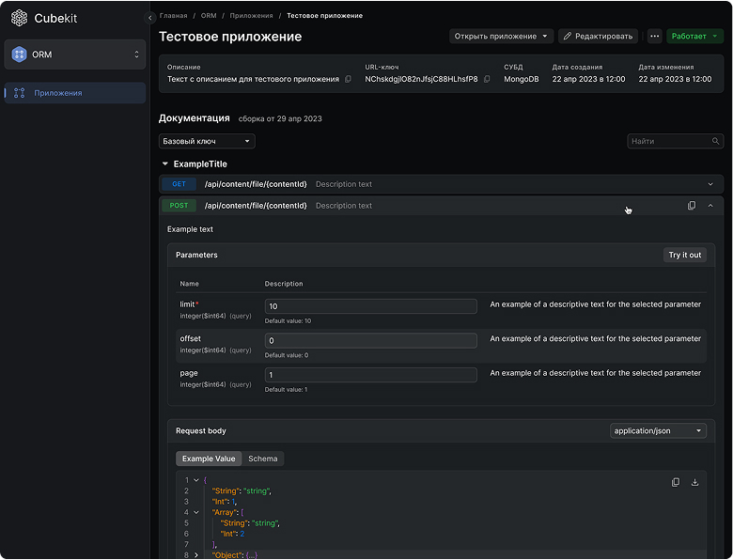Open the three-dots more options menu
This screenshot has width=733, height=560.
655,37
